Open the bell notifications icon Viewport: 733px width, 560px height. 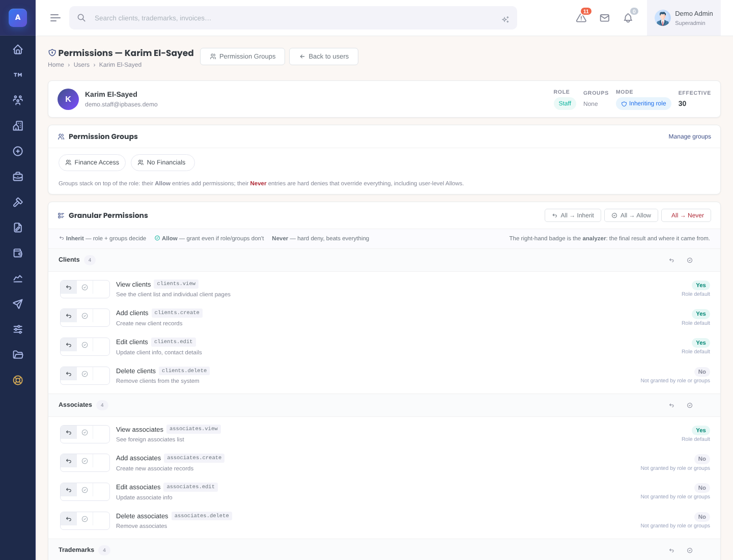click(628, 18)
